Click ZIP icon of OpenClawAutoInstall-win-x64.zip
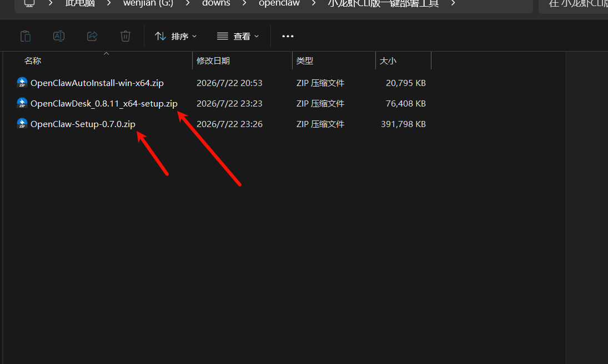Screen dimensions: 608x364 (22, 83)
